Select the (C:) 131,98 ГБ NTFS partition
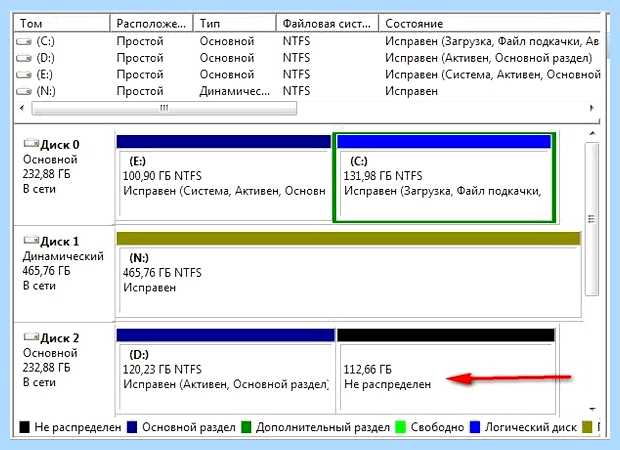Image resolution: width=620 pixels, height=450 pixels. point(444,178)
